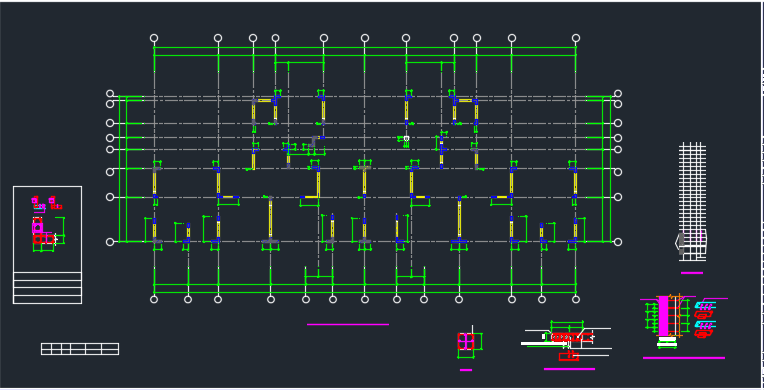Image resolution: width=764 pixels, height=390 pixels.
Task: Click the orange vertical line in the column elevation detail
Action: tap(680, 315)
